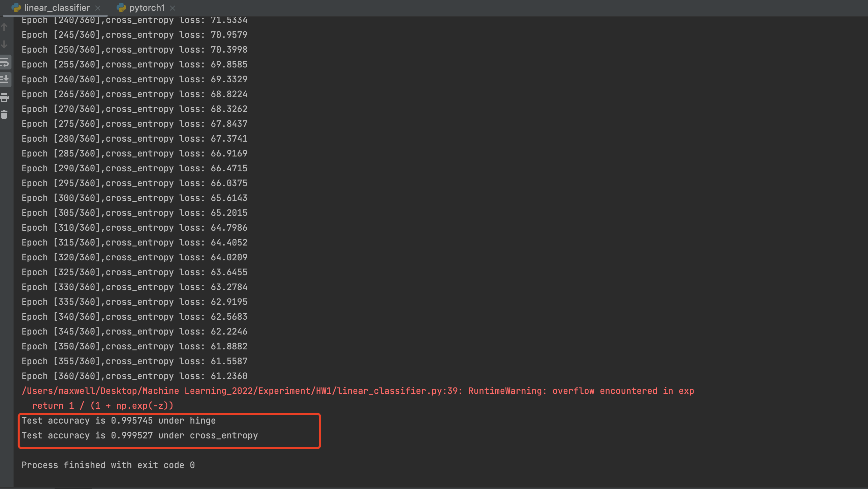Screen dimensions: 868x489
Task: Switch to the pytorch1 run tab
Action: tap(147, 8)
